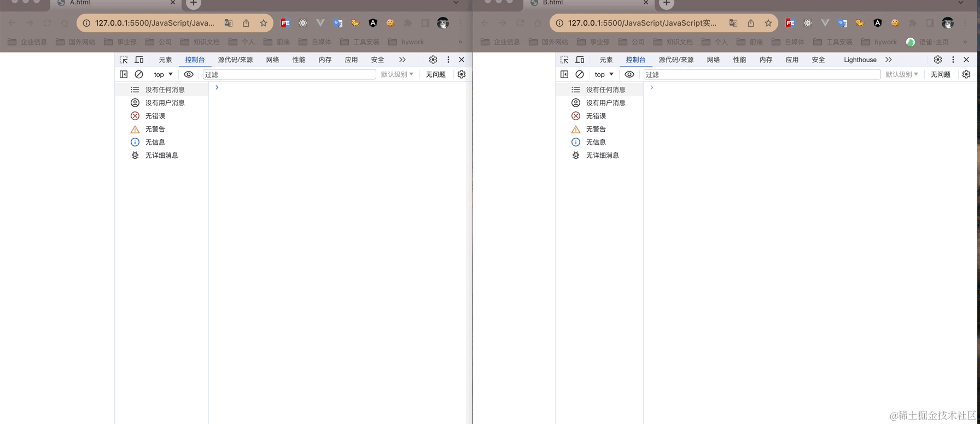The height and width of the screenshot is (424, 980).
Task: Click 无问题 in B.html console
Action: tap(941, 74)
